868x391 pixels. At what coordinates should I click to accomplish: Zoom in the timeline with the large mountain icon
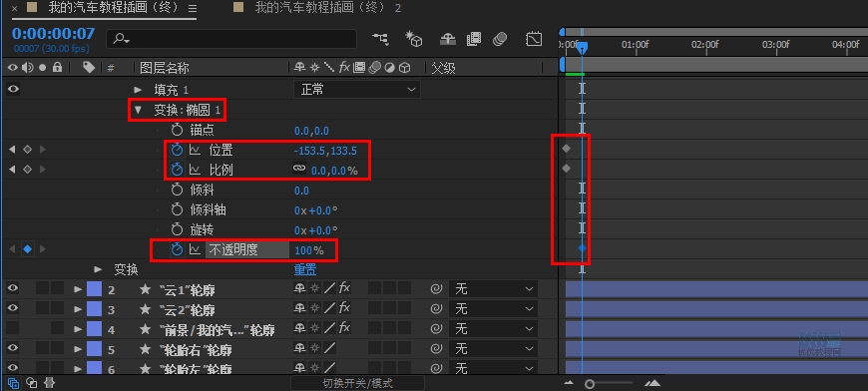[x=652, y=383]
